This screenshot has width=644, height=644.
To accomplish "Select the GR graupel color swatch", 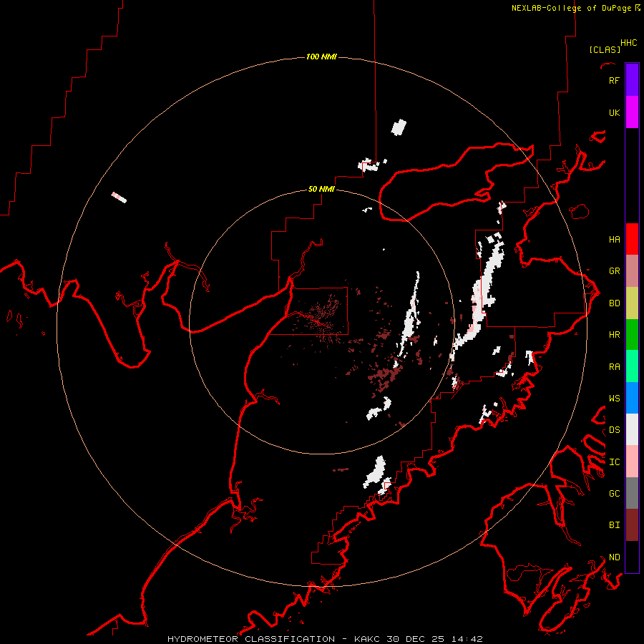I will [632, 271].
